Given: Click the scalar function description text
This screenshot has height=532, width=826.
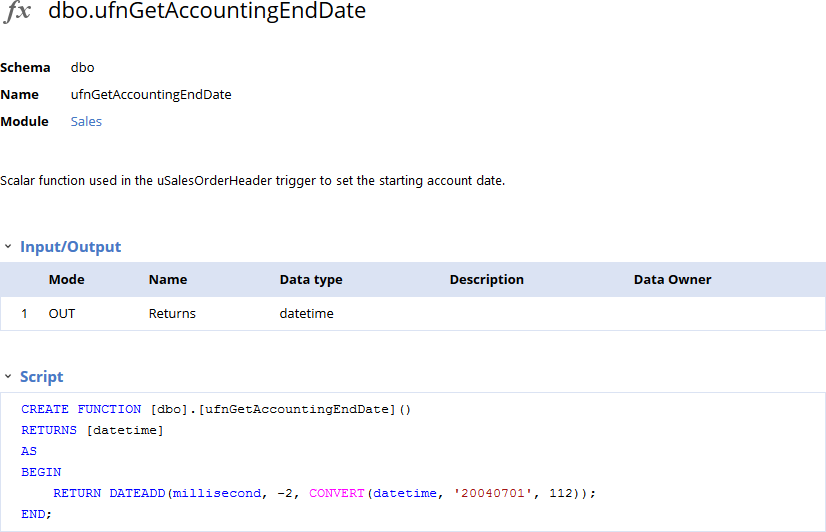Looking at the screenshot, I should pyautogui.click(x=252, y=181).
